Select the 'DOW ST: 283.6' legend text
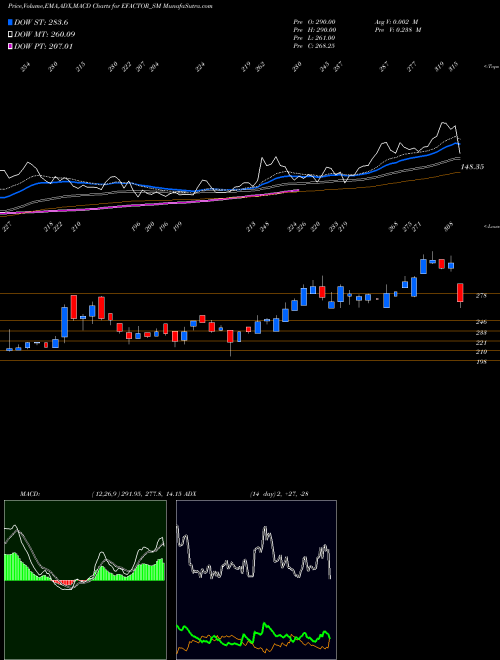 point(41,22)
